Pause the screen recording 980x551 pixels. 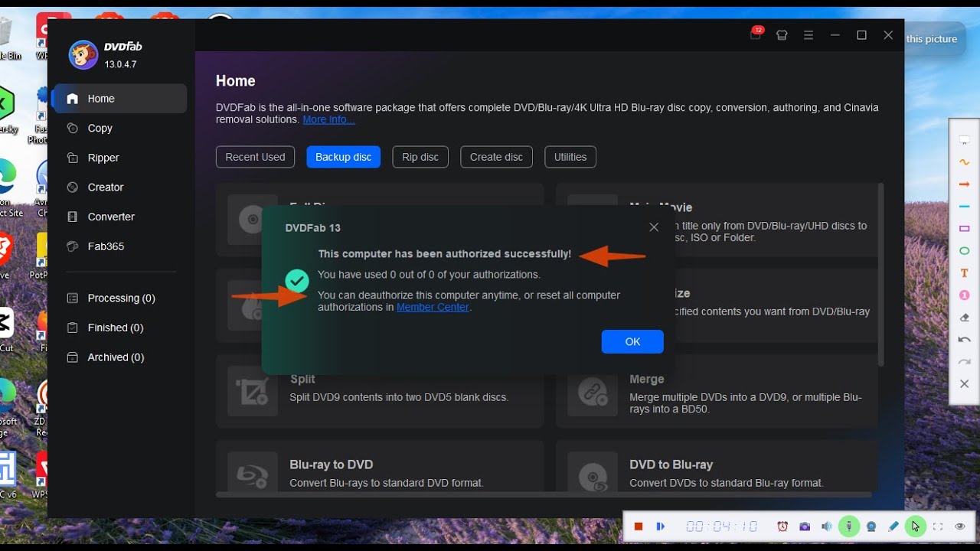(x=660, y=527)
